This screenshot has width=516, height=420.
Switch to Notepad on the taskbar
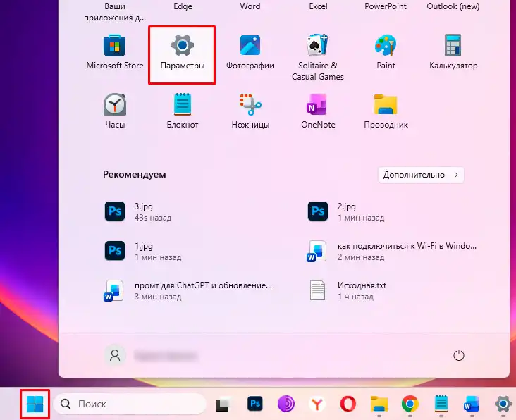(x=441, y=404)
